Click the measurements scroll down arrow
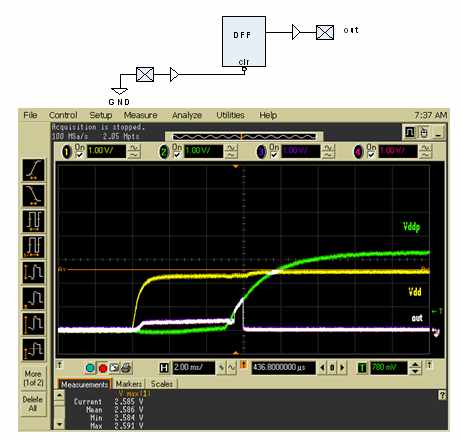461x441 pixels. 59,424
